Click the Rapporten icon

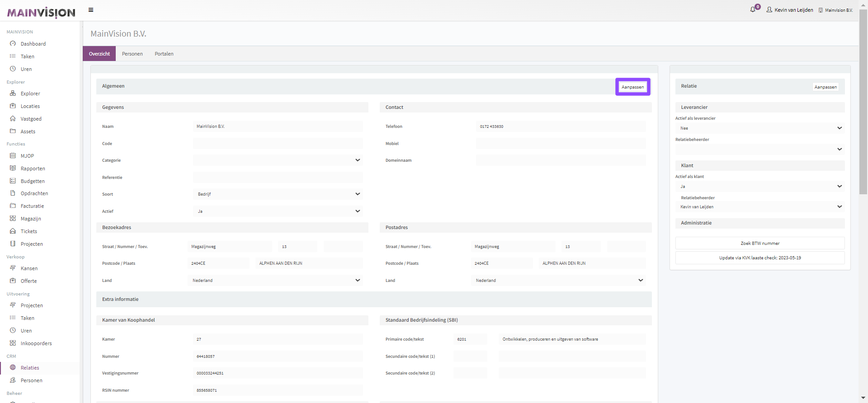pyautogui.click(x=13, y=169)
